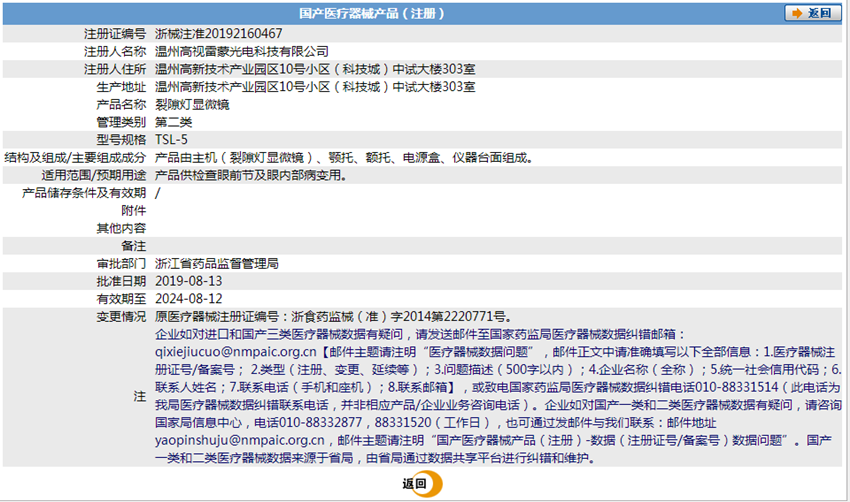Click the address value in 生产地址 row

[315, 87]
